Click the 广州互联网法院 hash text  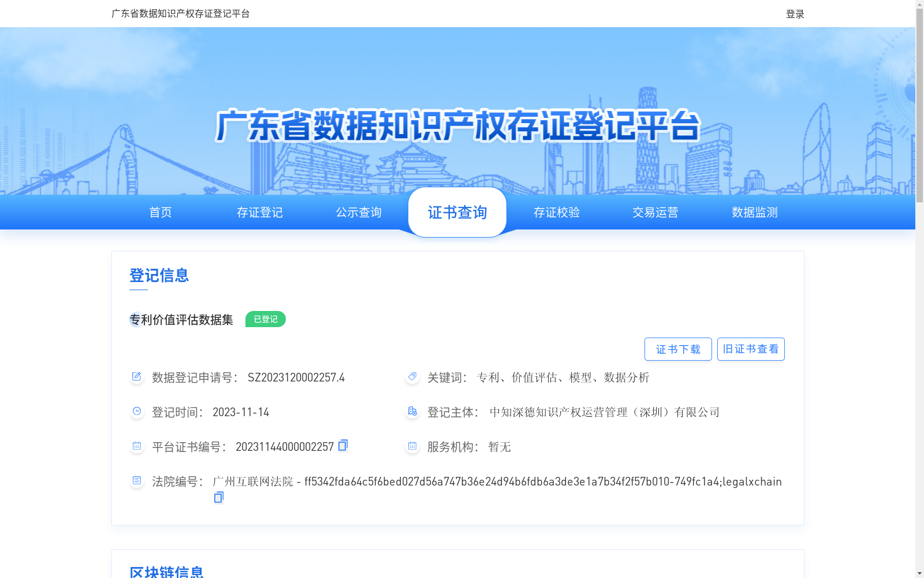497,481
